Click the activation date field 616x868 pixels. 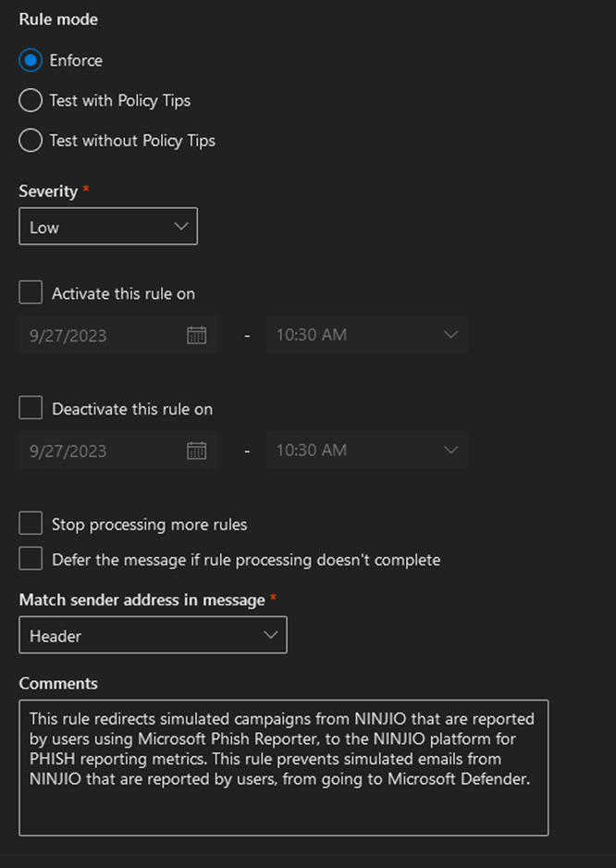102,335
